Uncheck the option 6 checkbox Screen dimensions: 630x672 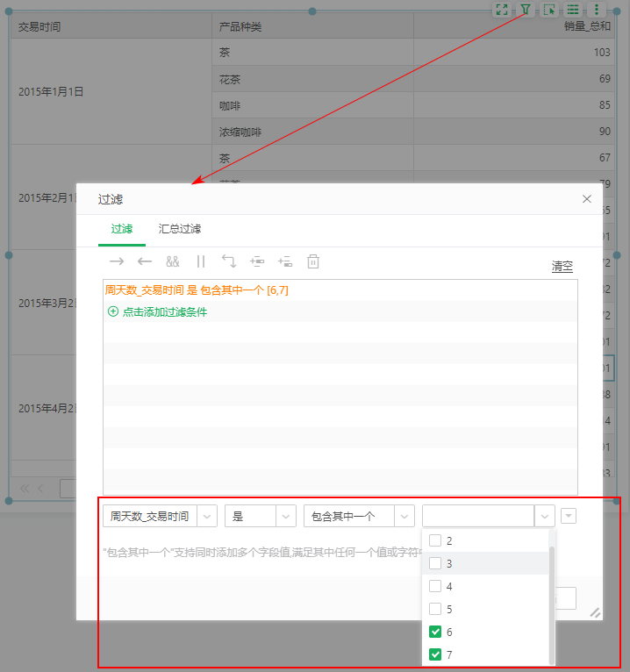tap(435, 632)
